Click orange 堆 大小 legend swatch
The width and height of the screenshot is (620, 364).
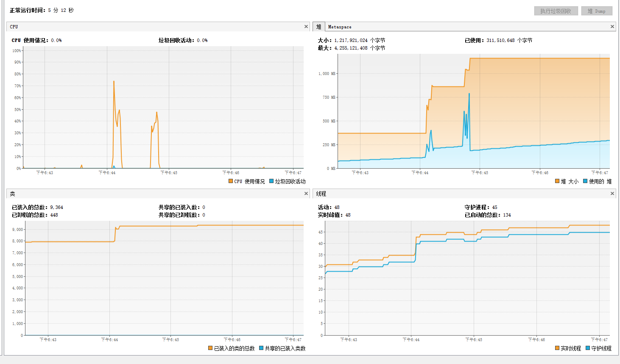(x=557, y=181)
